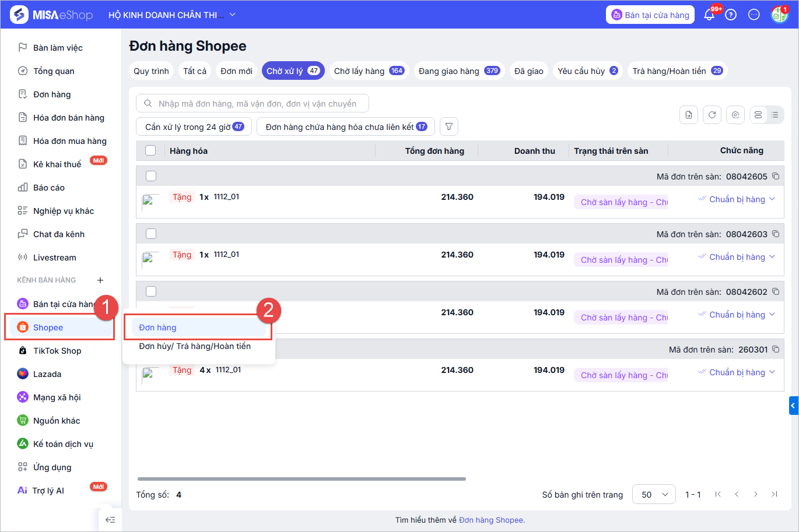Open Kê khai thuế in the sidebar
This screenshot has width=799, height=532.
[x=57, y=164]
